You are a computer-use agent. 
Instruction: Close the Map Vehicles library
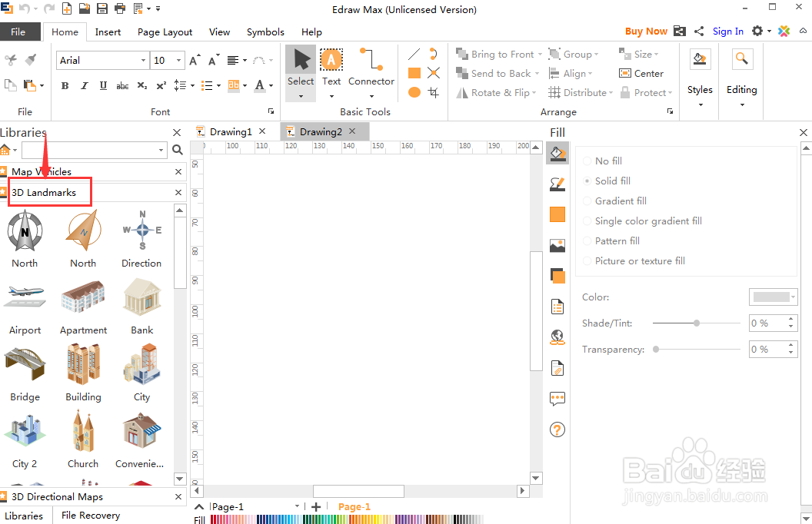(178, 172)
